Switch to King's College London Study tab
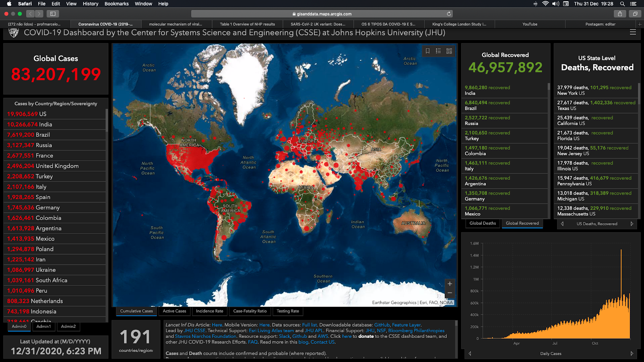The width and height of the screenshot is (644, 362). click(x=459, y=24)
